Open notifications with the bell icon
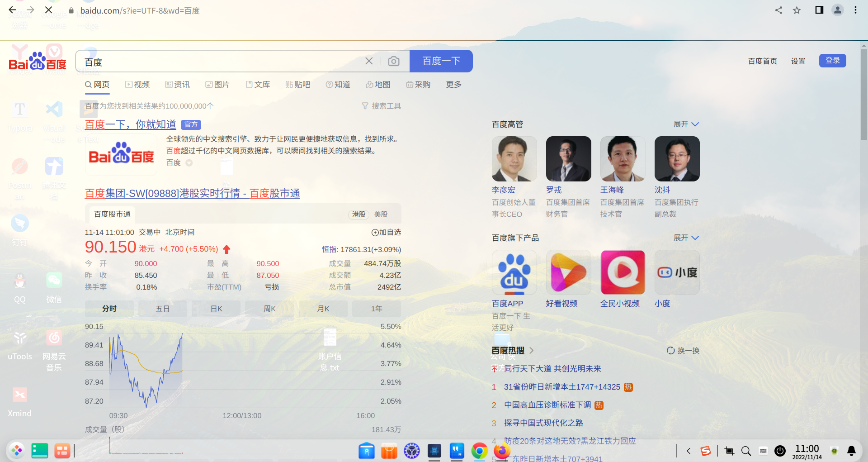The width and height of the screenshot is (868, 462). click(852, 451)
